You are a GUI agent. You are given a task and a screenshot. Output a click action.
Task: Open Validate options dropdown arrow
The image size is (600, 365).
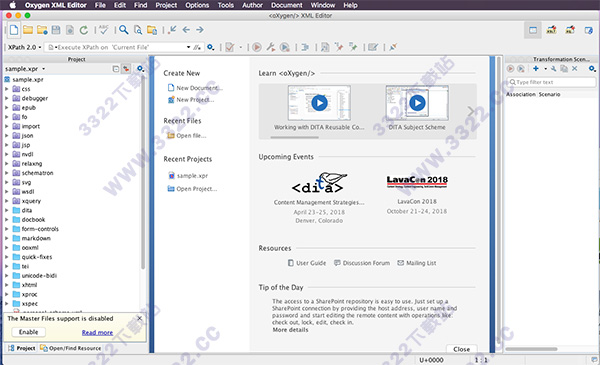tap(241, 47)
